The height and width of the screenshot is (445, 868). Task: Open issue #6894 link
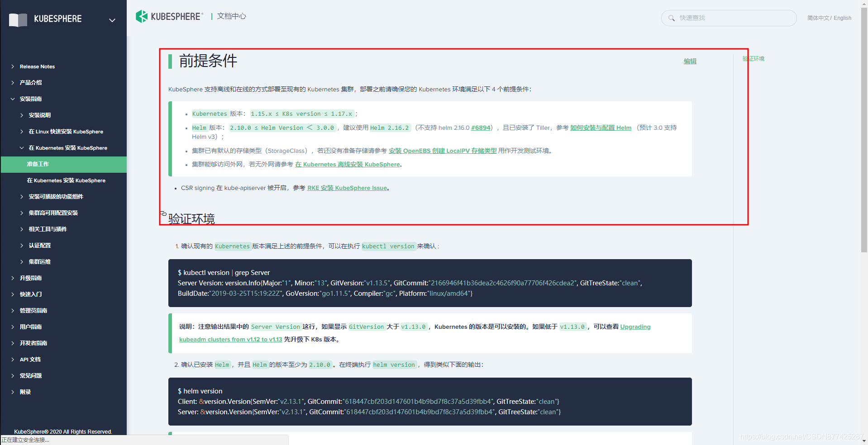click(x=481, y=128)
